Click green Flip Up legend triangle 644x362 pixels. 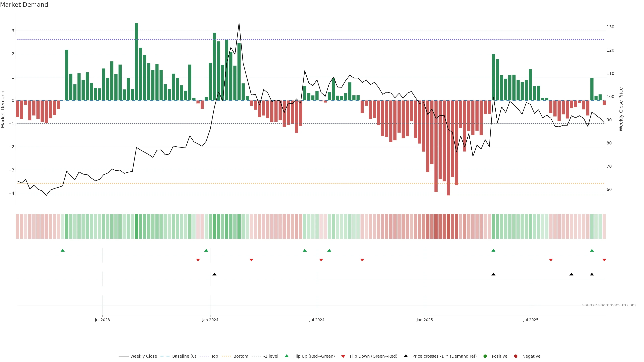(x=286, y=356)
